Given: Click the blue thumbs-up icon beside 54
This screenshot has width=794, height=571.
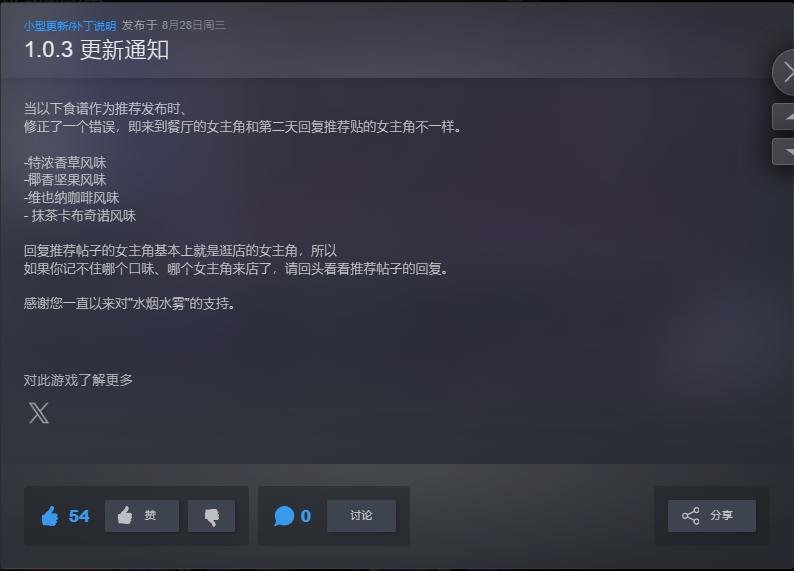Looking at the screenshot, I should pyautogui.click(x=50, y=516).
